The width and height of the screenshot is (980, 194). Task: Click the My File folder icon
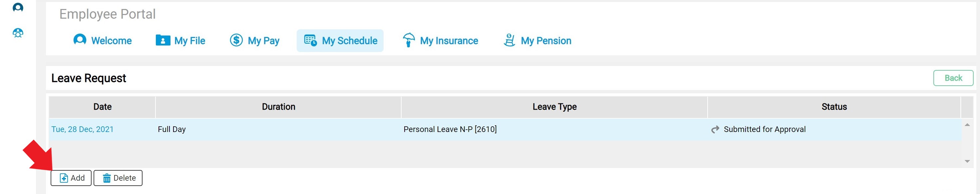tap(163, 40)
